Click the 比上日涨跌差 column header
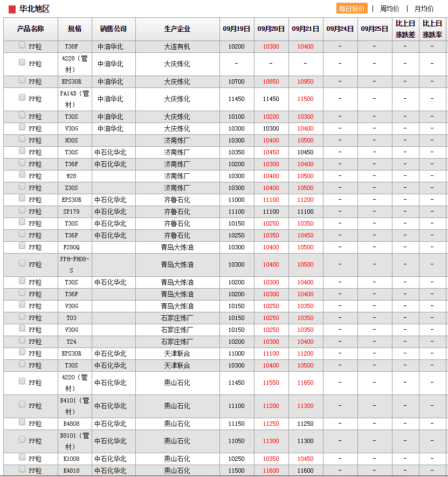 click(x=405, y=29)
